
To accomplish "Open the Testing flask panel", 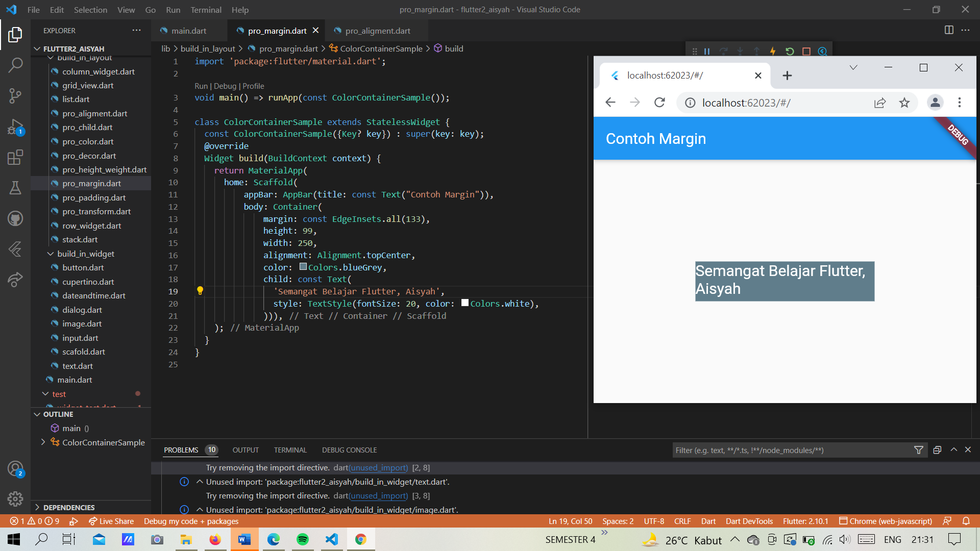I will coord(15,188).
